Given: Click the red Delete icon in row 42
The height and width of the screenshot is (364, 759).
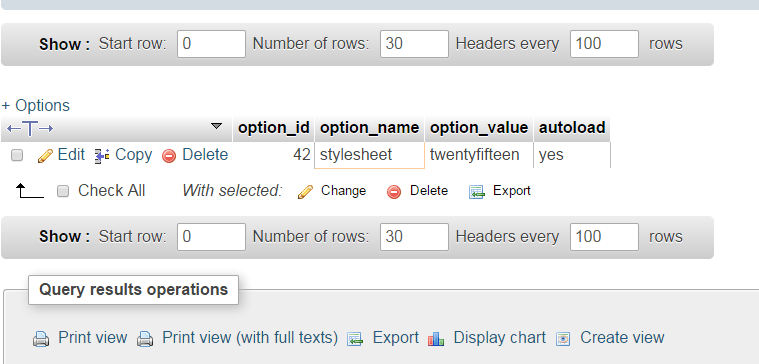Looking at the screenshot, I should pyautogui.click(x=169, y=156).
